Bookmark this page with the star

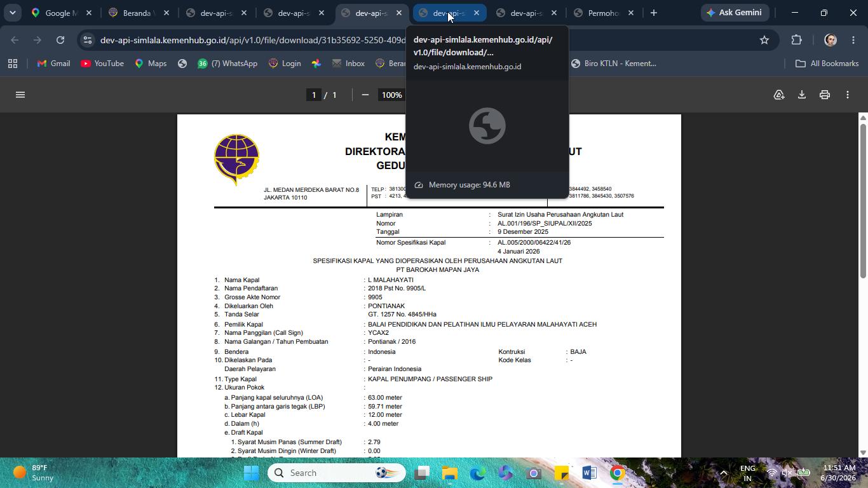tap(764, 40)
